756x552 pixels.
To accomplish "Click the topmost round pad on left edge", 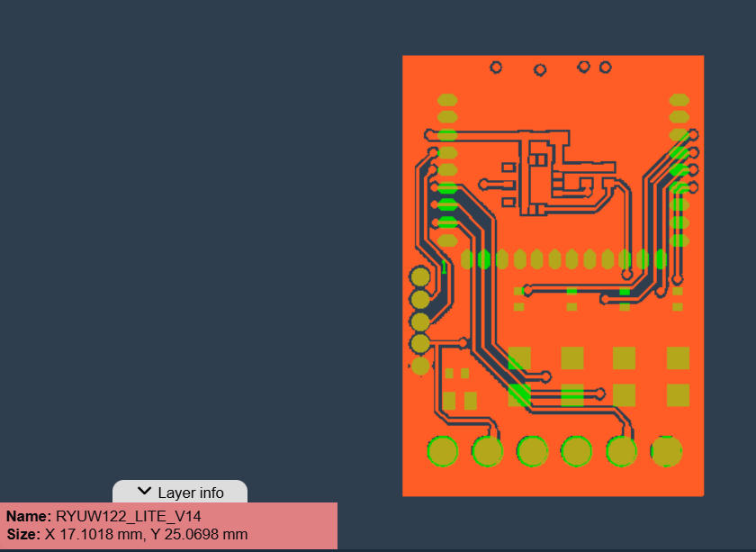I will [420, 276].
